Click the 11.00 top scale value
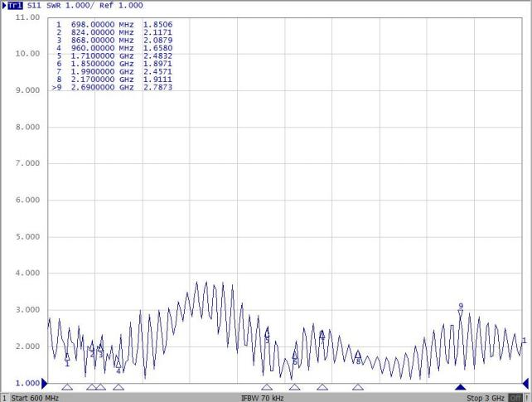The height and width of the screenshot is (402, 532). coord(27,17)
